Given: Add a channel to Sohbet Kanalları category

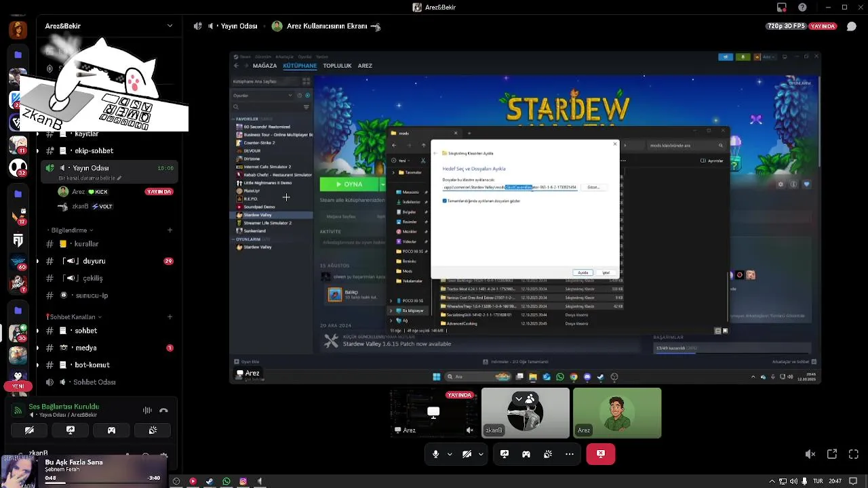Looking at the screenshot, I should (170, 317).
